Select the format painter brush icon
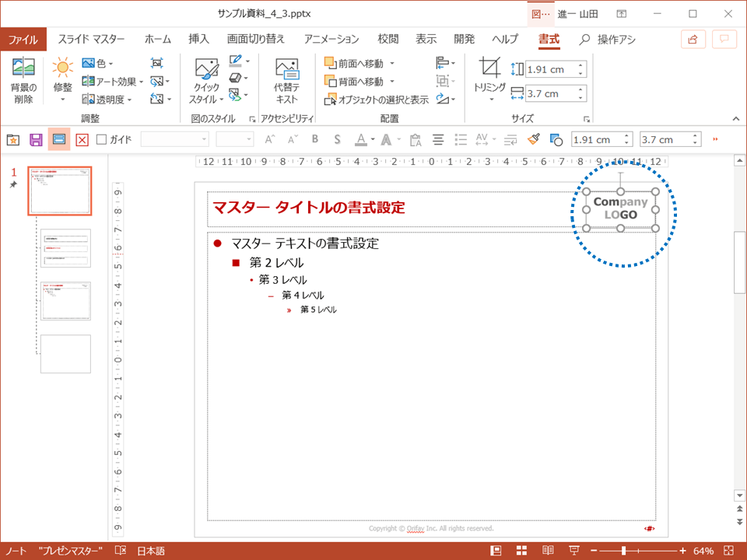This screenshot has width=747, height=560. click(533, 139)
